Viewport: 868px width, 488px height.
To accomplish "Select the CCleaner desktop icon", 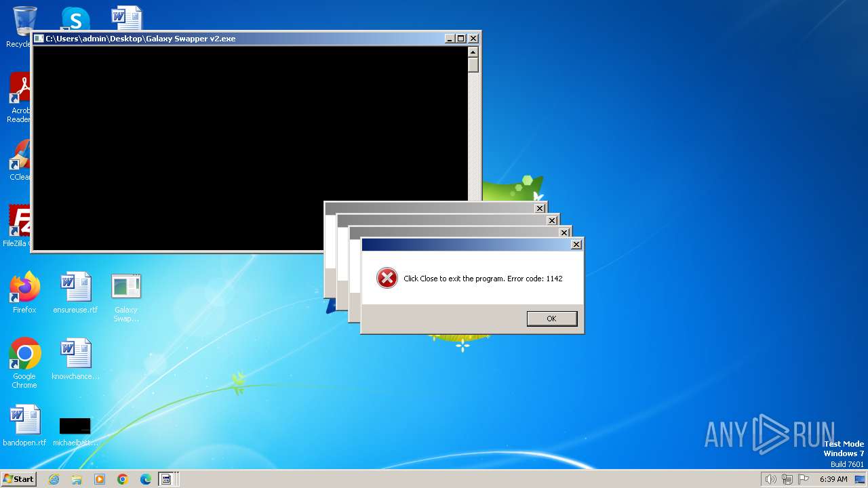I will pos(20,161).
